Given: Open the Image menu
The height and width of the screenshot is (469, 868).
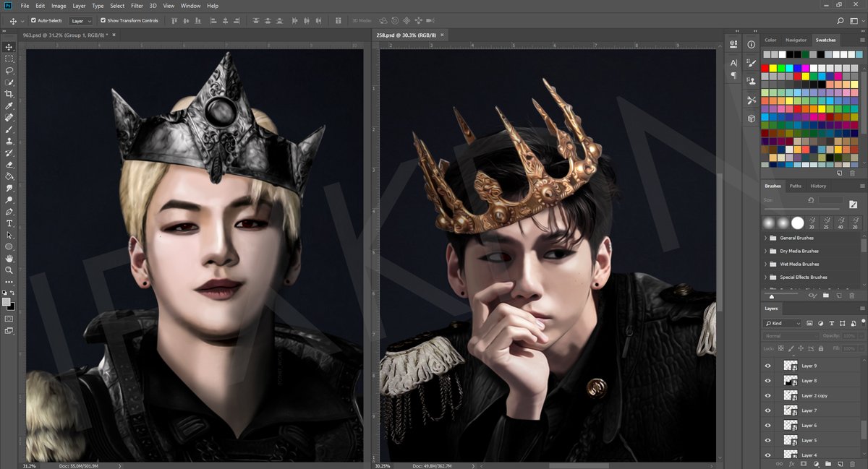Looking at the screenshot, I should tap(59, 6).
